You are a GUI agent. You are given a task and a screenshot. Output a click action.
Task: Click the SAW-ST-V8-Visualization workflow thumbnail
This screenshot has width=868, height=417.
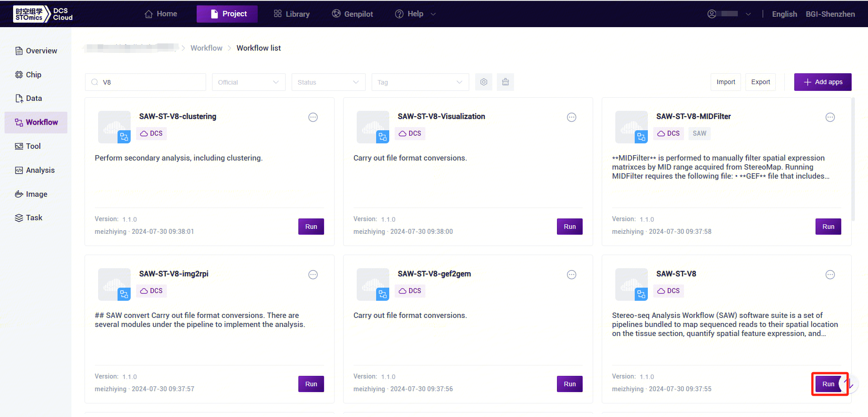pyautogui.click(x=373, y=127)
